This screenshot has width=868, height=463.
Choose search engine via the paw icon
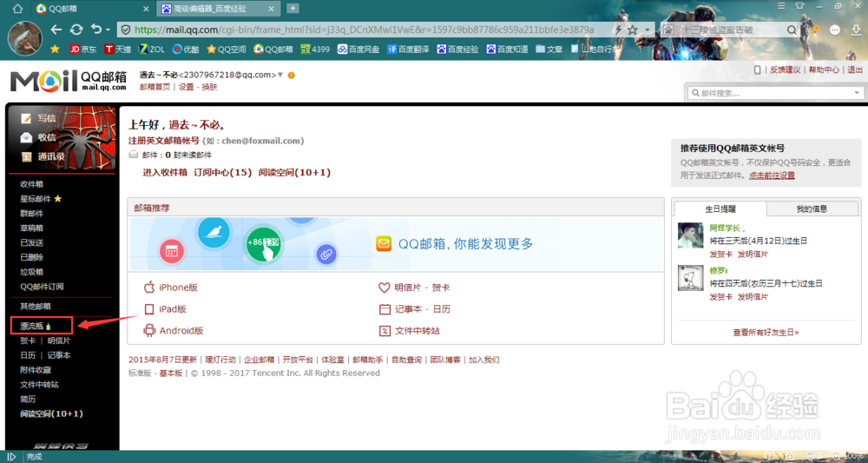pos(668,30)
